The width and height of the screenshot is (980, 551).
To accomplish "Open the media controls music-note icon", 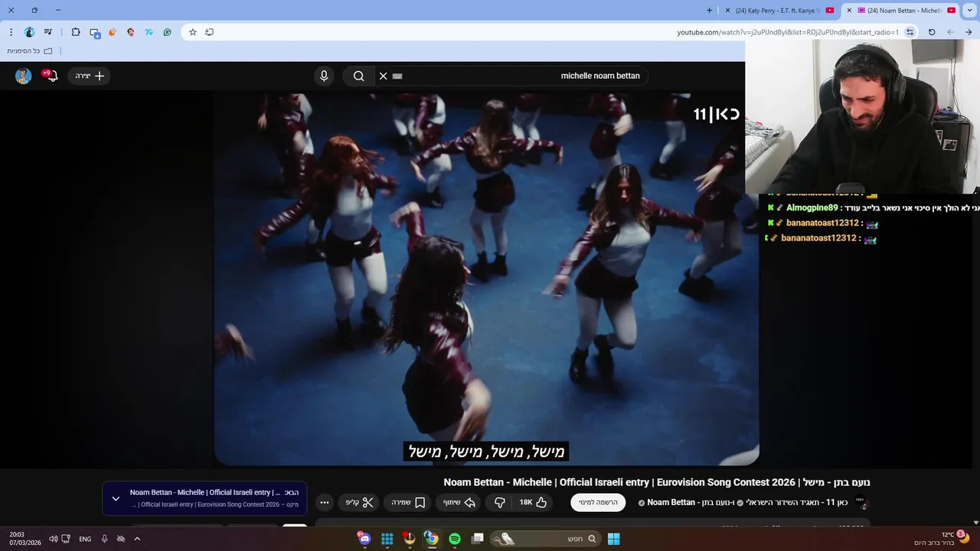I will [x=48, y=32].
